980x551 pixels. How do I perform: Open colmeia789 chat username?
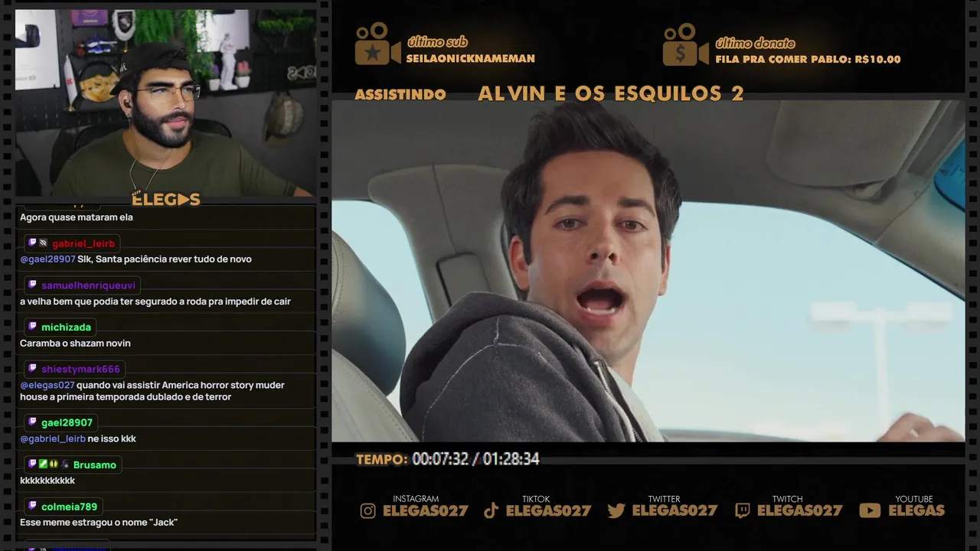pyautogui.click(x=69, y=507)
